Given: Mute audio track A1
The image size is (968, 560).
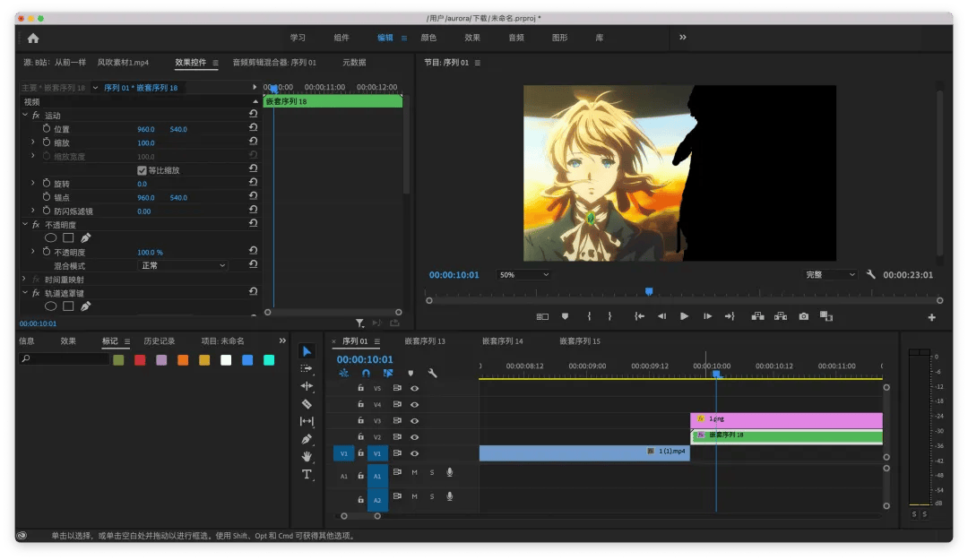Looking at the screenshot, I should [414, 473].
